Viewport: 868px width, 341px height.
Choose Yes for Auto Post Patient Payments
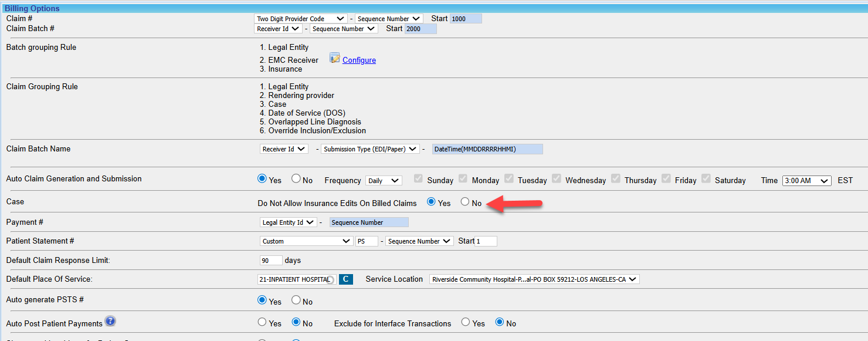tap(262, 322)
